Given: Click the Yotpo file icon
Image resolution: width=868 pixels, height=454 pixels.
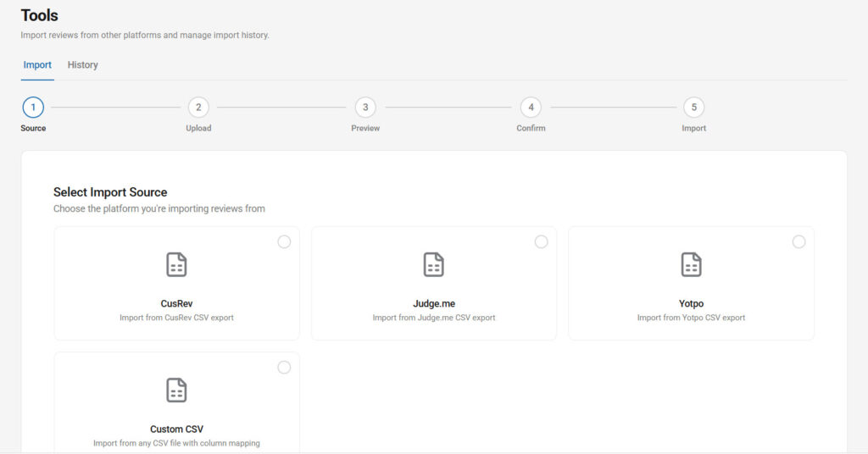Looking at the screenshot, I should pos(691,264).
